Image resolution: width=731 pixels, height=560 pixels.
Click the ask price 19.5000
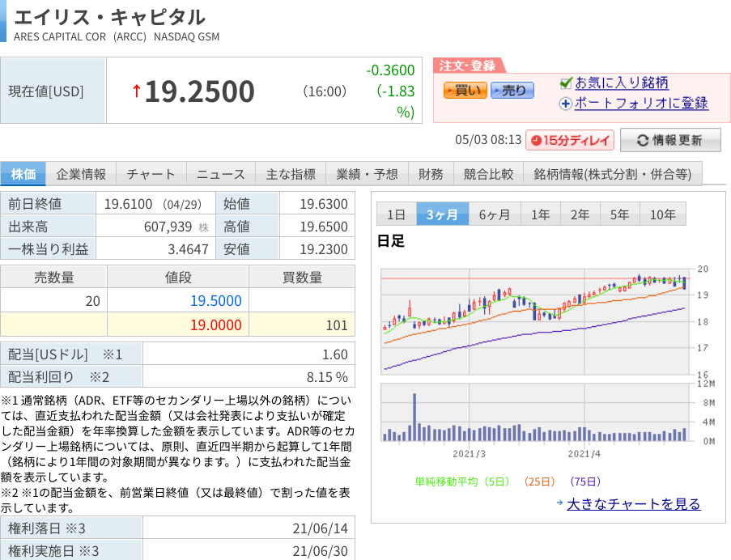pyautogui.click(x=216, y=301)
